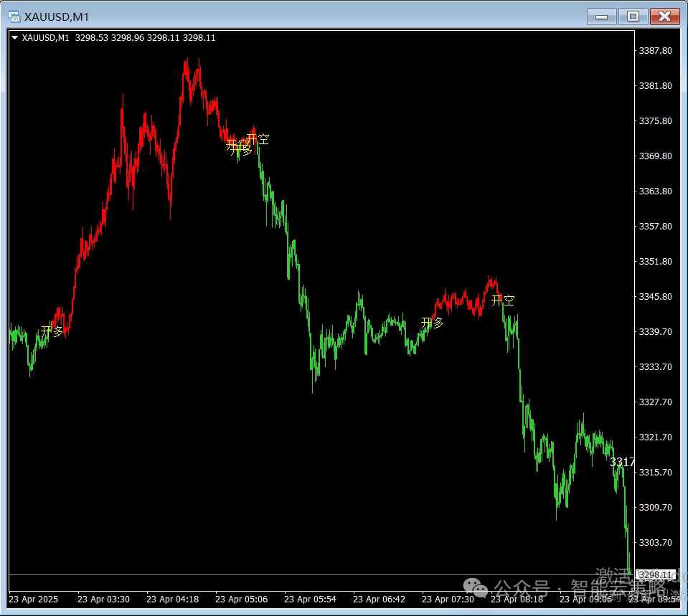Viewport: 688px width, 616px height.
Task: Click the 3315.70 price scale label
Action: 655,472
